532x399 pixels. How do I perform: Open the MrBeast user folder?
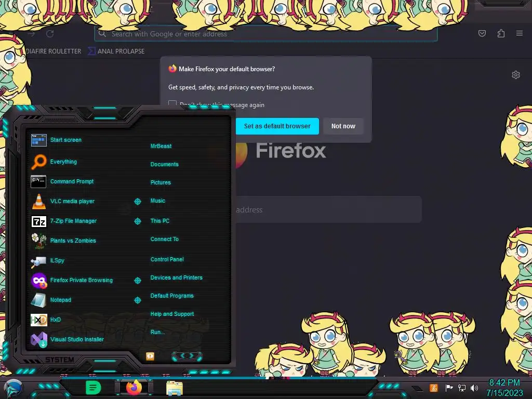pyautogui.click(x=161, y=146)
